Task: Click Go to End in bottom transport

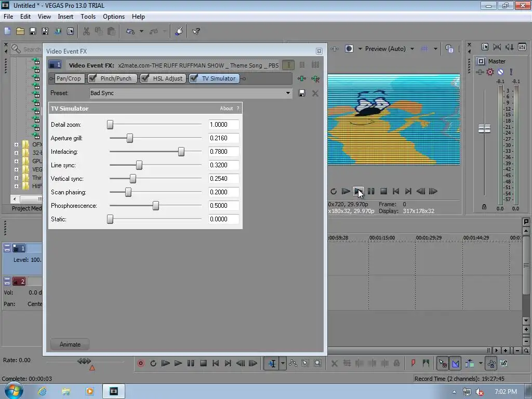Action: 228,363
